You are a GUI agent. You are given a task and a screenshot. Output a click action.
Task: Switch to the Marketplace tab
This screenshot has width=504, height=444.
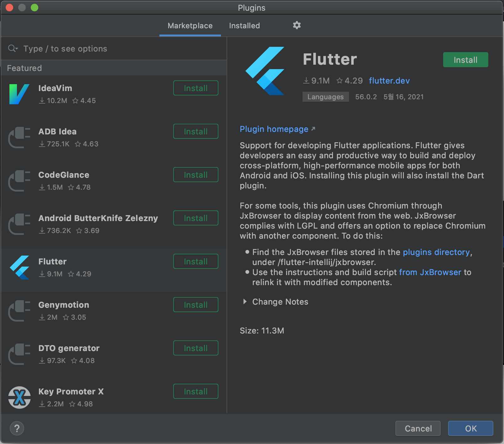[x=190, y=26]
